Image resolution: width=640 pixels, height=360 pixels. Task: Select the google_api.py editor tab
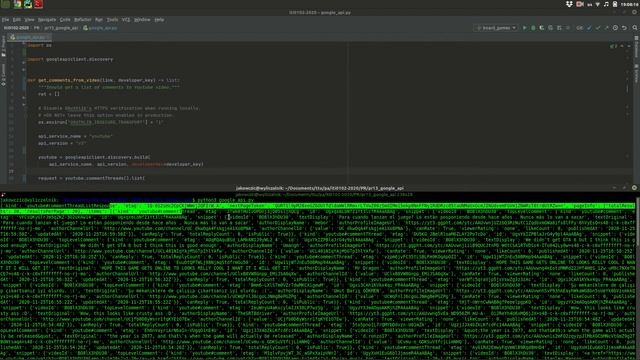[x=29, y=37]
